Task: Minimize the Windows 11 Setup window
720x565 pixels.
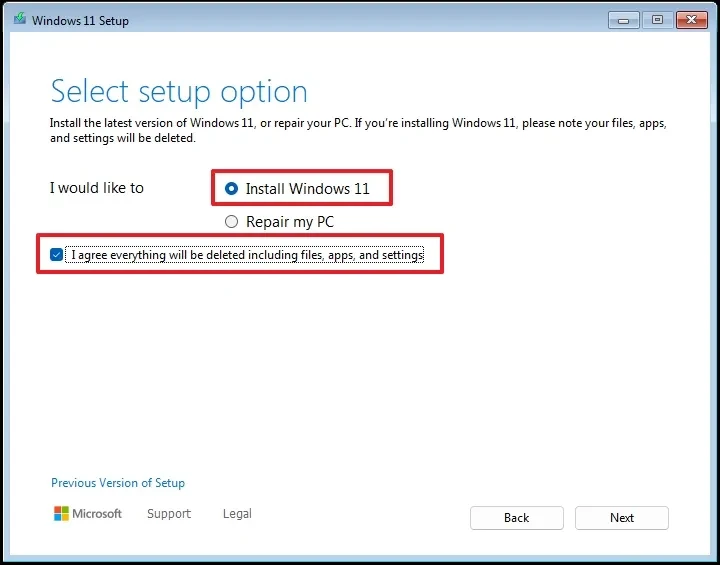Action: 623,19
